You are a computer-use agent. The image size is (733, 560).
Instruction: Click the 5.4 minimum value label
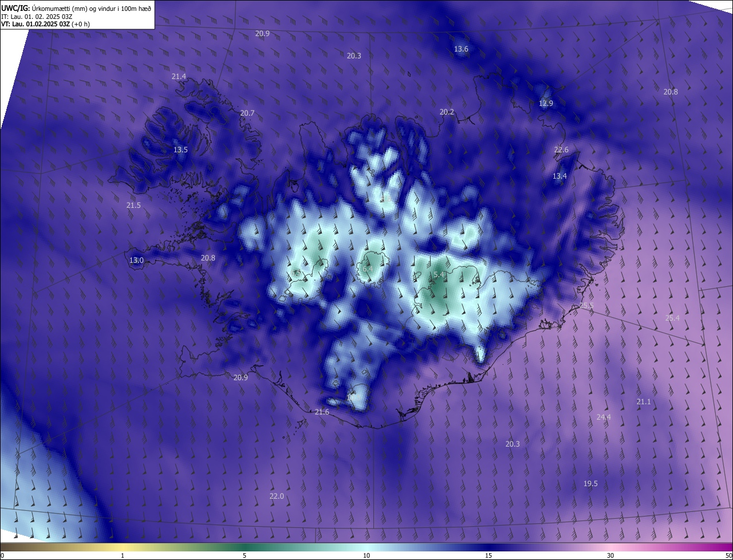(x=439, y=275)
